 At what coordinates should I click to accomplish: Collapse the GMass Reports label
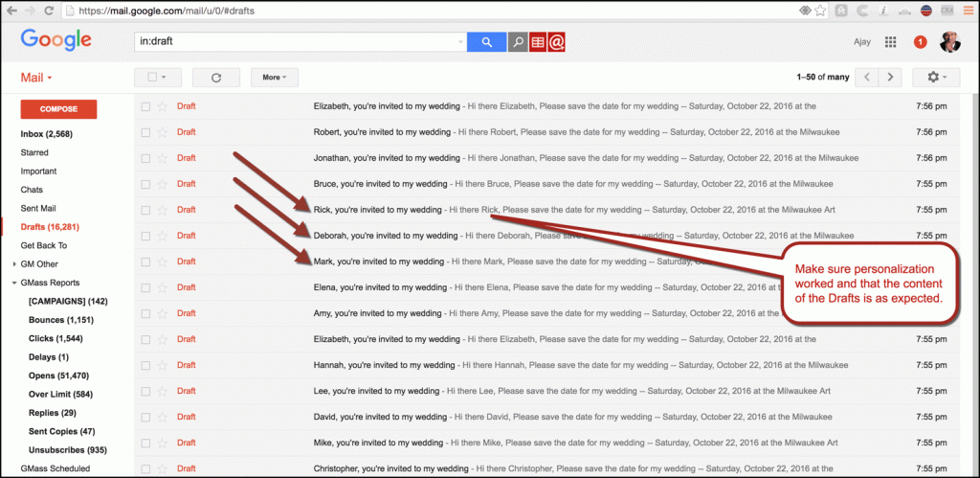(15, 283)
